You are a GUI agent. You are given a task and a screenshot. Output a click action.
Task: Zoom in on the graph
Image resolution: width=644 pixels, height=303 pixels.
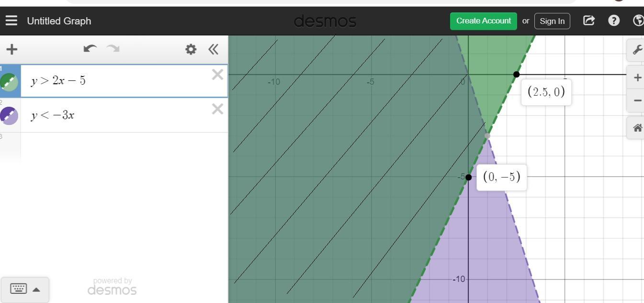(x=637, y=78)
